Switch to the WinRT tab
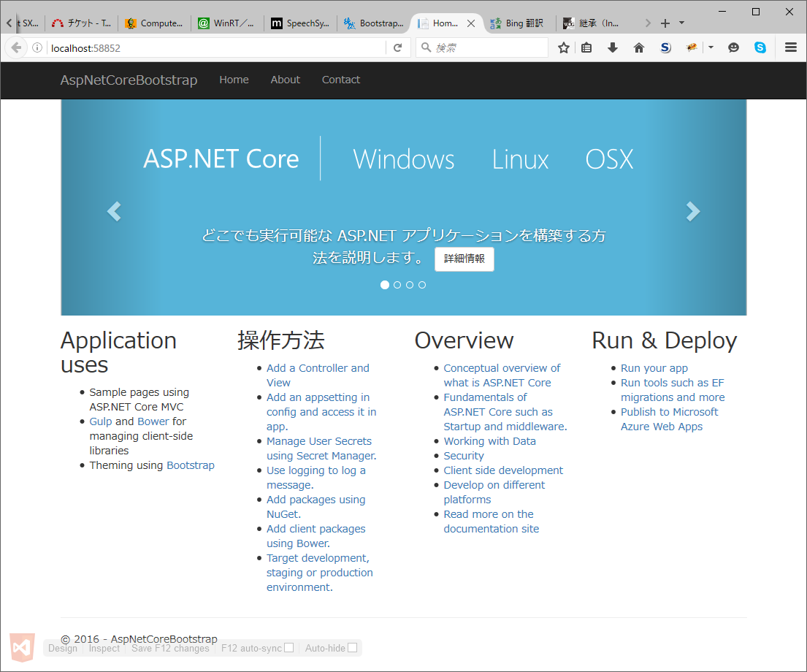 (227, 23)
